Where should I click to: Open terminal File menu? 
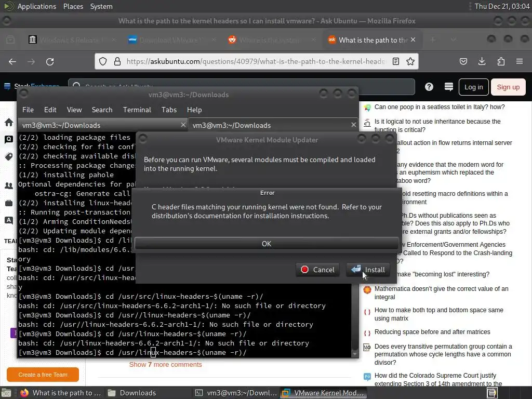28,110
